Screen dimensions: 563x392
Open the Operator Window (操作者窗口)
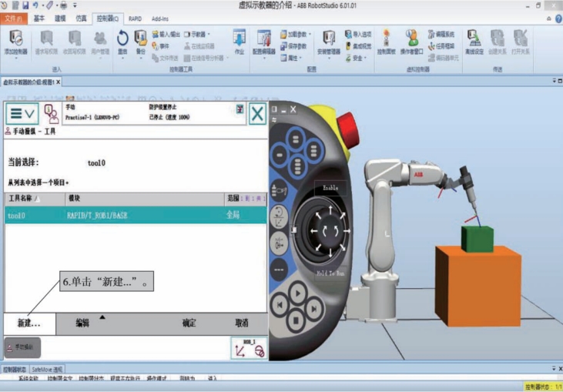412,42
